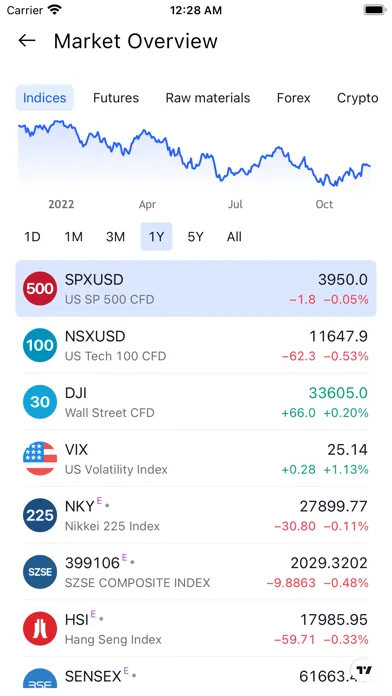Open the Forex tab
This screenshot has width=392, height=696.
293,98
